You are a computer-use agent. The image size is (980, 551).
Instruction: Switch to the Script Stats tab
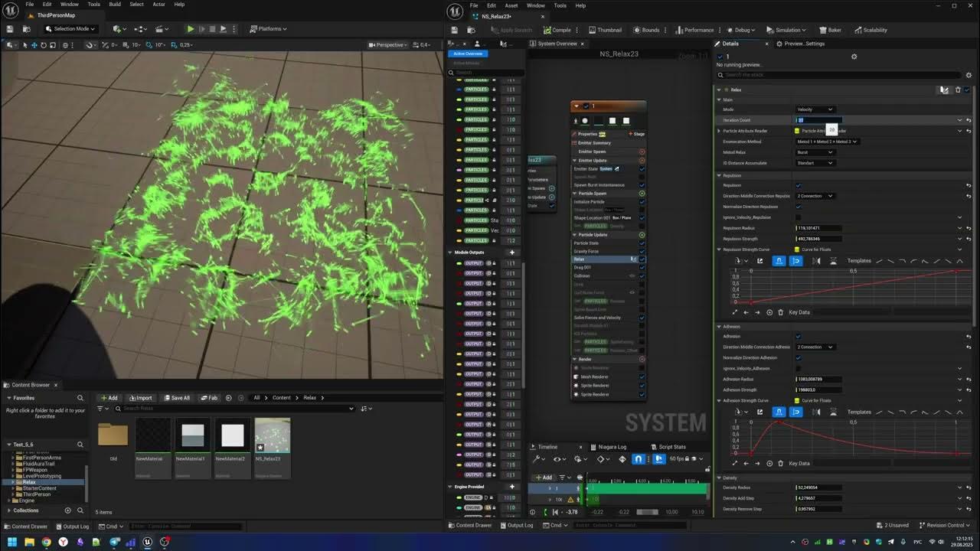click(668, 447)
